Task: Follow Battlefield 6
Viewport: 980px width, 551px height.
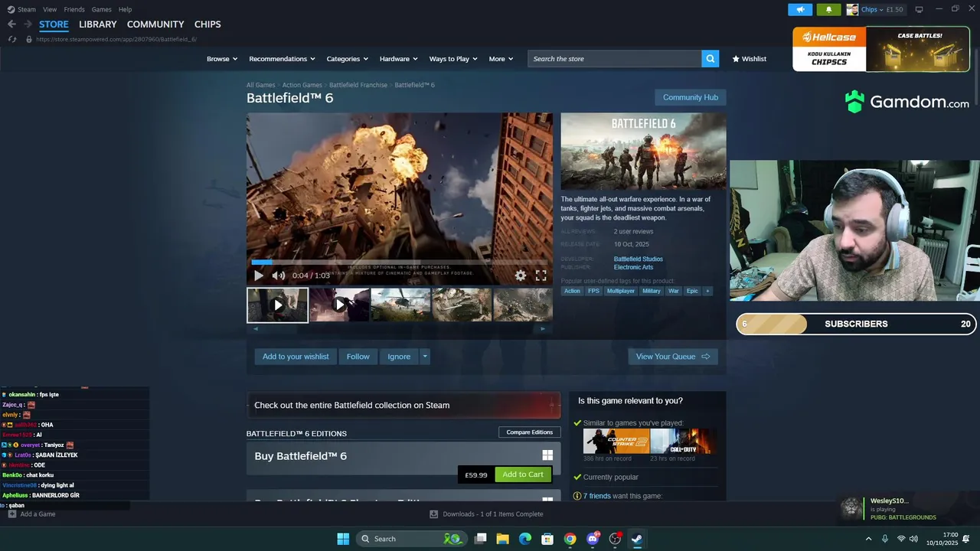Action: click(x=358, y=357)
